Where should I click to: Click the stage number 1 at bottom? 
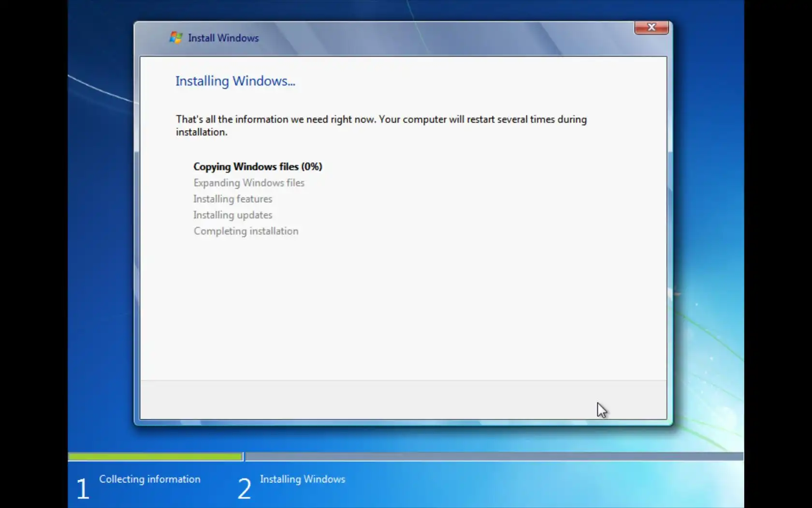coord(83,488)
